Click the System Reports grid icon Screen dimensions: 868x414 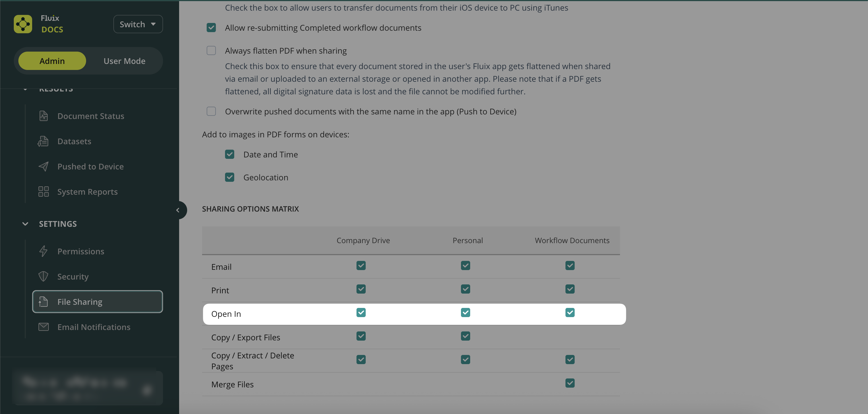[x=43, y=192]
